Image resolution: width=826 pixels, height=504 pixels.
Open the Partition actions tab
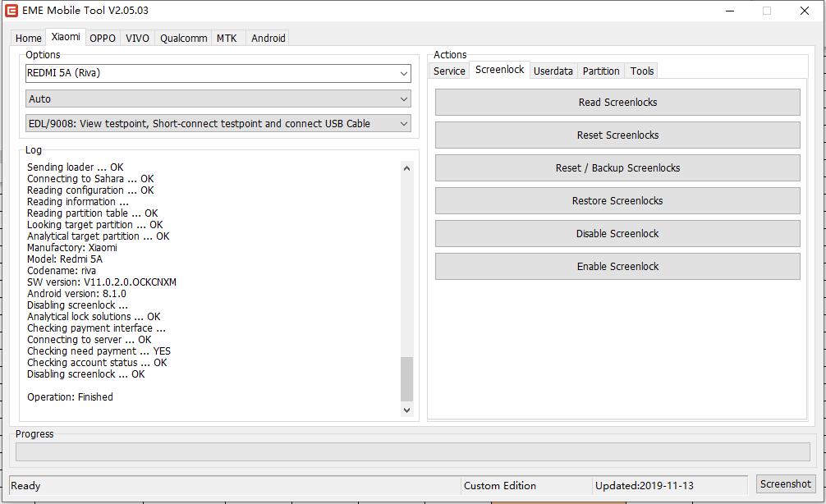click(600, 71)
